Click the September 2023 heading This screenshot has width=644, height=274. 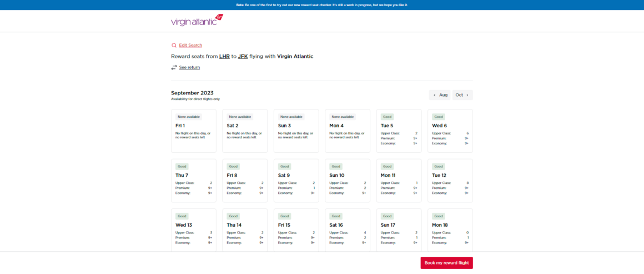(192, 93)
